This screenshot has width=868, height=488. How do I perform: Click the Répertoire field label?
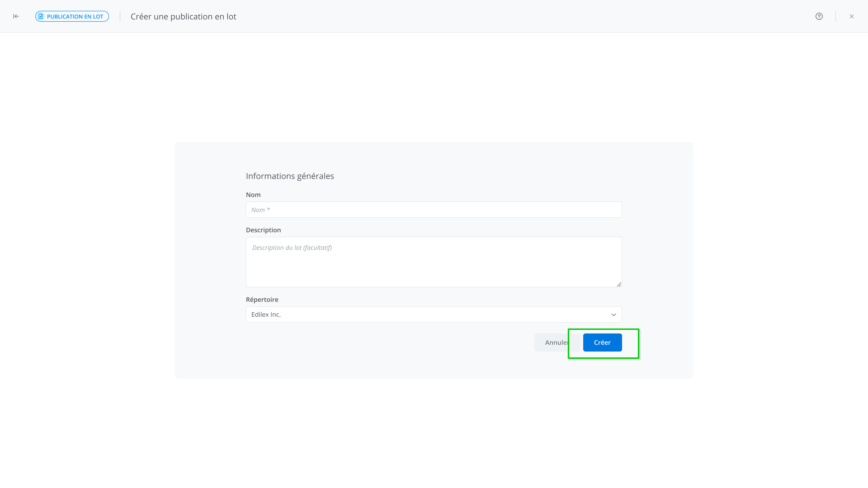coord(262,299)
